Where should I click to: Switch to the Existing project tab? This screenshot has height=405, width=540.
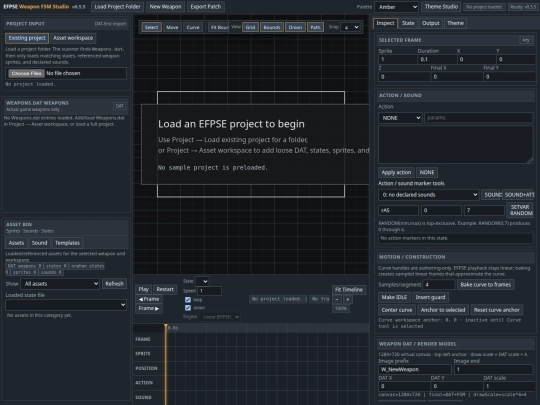point(27,38)
